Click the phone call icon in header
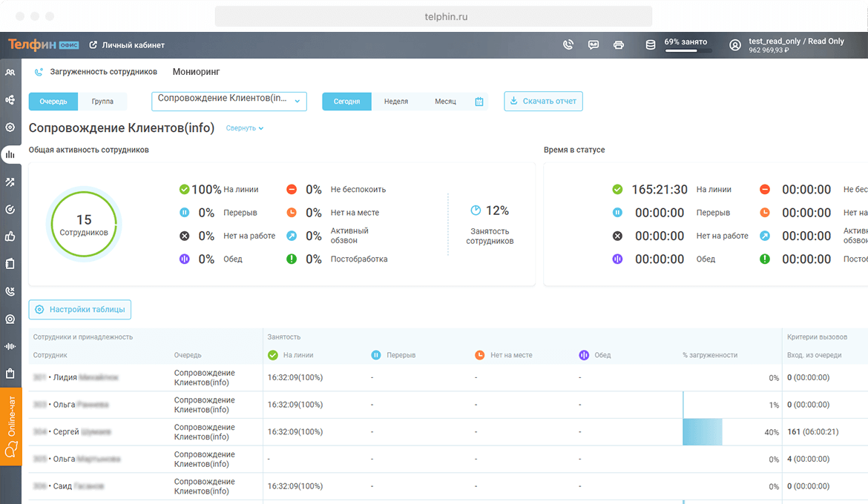This screenshot has height=504, width=868. 568,44
